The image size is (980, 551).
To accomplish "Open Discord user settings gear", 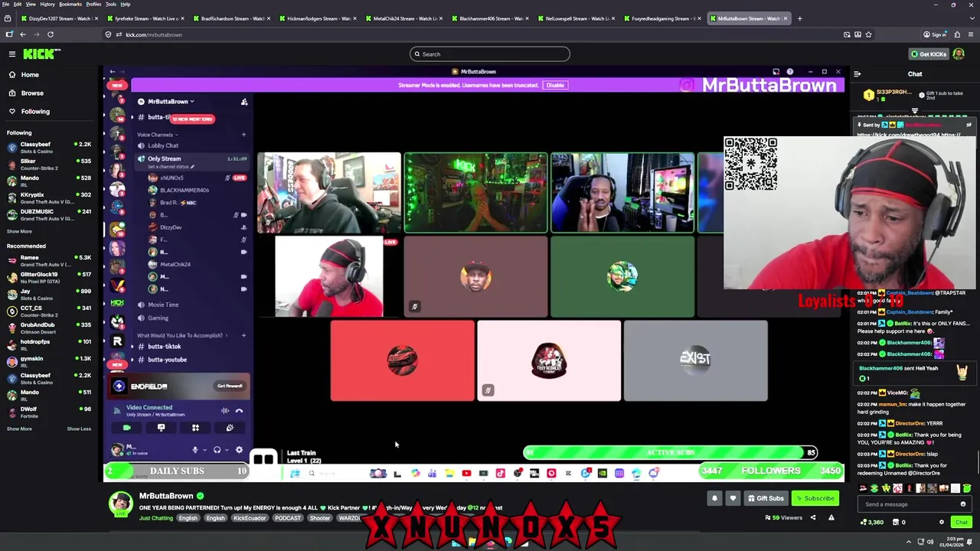I will [239, 450].
